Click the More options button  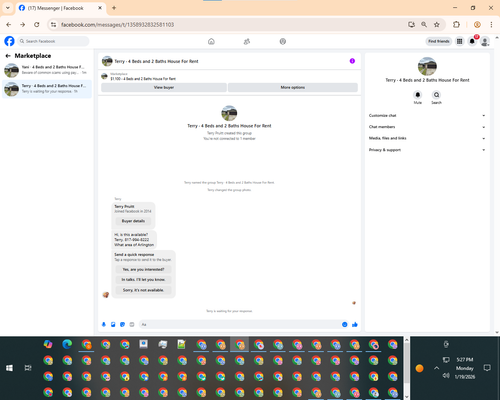293,87
